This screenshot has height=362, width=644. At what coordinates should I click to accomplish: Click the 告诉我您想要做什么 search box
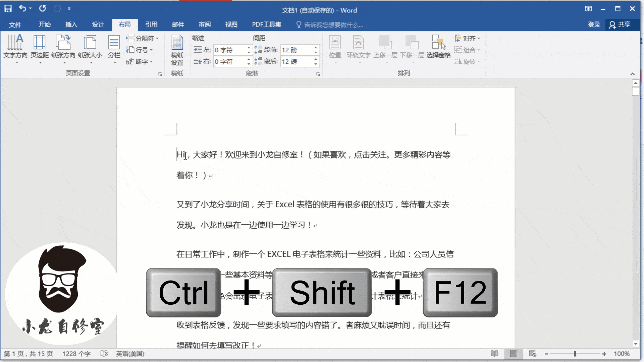(x=330, y=25)
